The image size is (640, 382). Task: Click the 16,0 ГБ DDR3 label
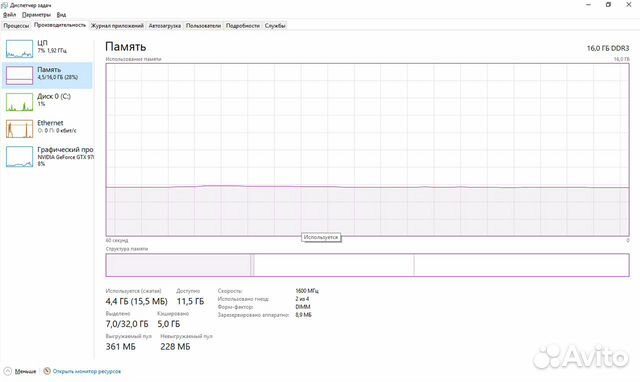(608, 48)
